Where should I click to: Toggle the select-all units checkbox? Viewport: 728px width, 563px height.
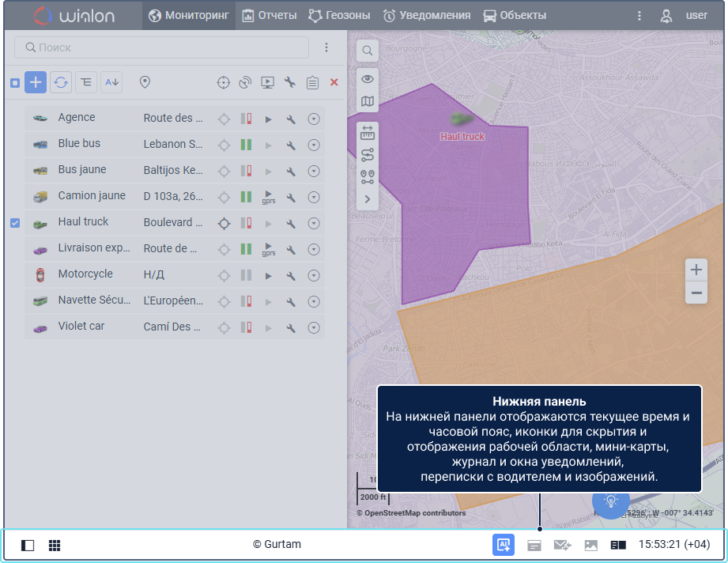click(x=15, y=83)
